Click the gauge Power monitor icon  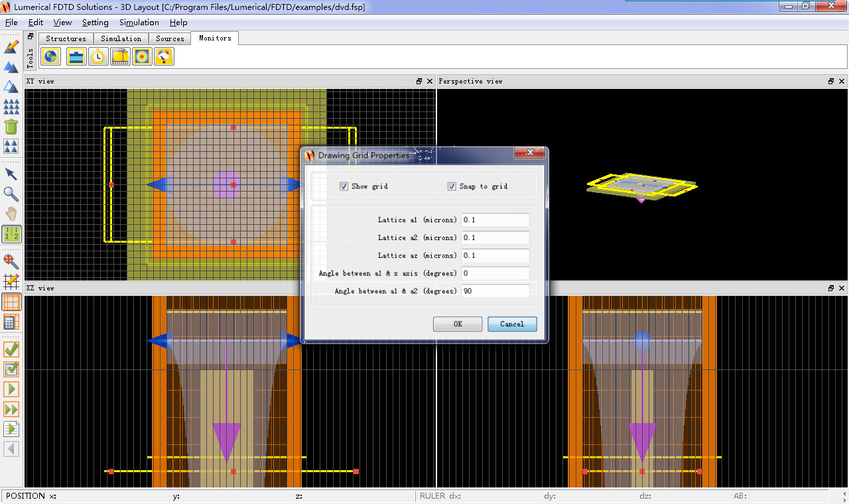coord(164,56)
